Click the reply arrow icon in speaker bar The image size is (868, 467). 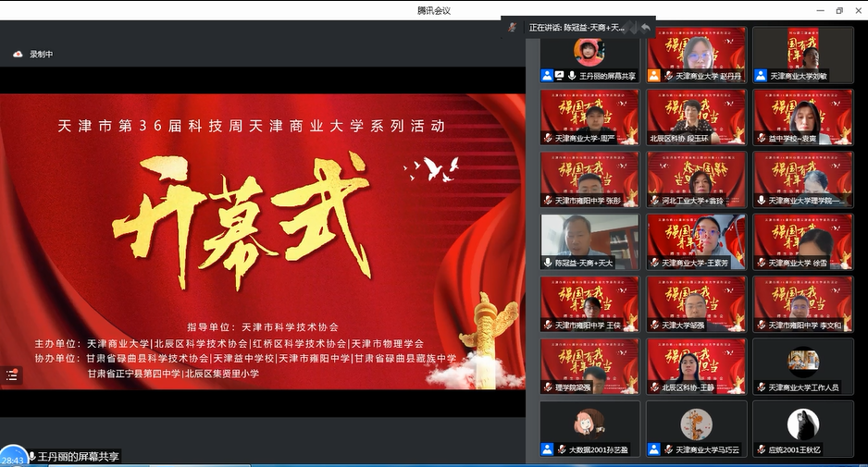(x=645, y=27)
